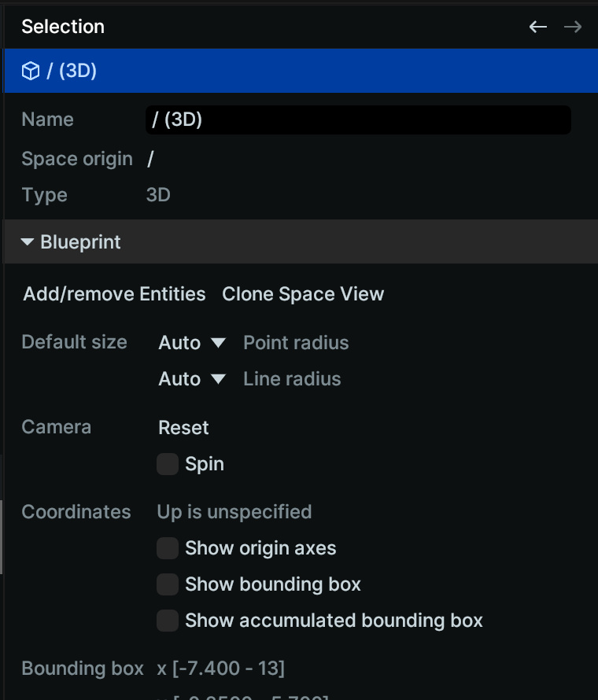This screenshot has height=700, width=598.
Task: Click Add/remove Entities button
Action: point(114,294)
